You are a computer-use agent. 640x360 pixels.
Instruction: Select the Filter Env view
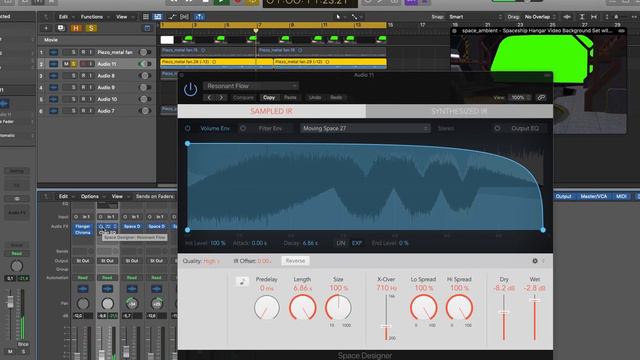[270, 128]
